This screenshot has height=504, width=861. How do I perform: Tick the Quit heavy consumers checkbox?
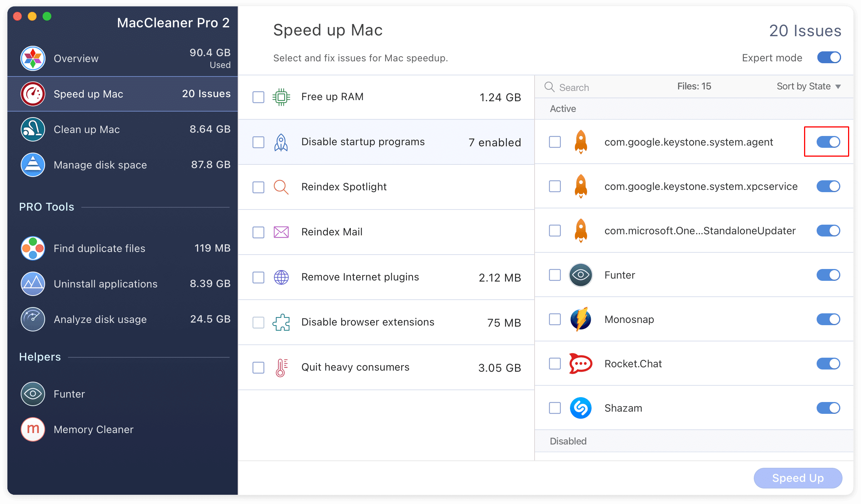click(x=258, y=368)
